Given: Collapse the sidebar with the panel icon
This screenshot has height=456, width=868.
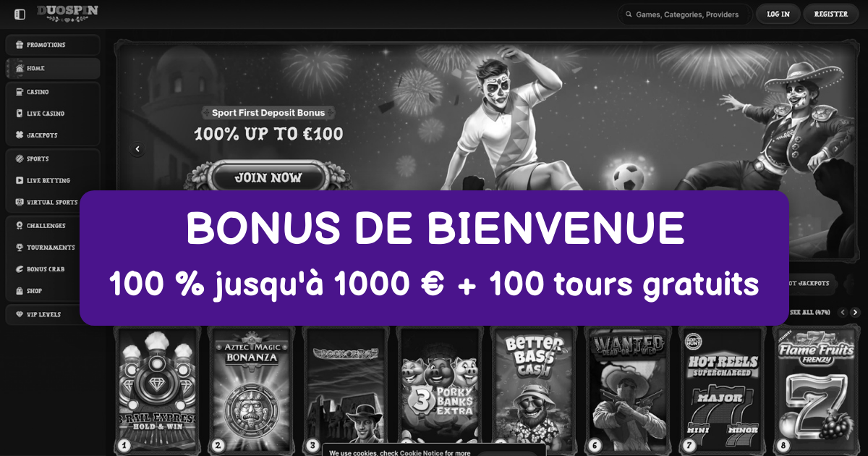Looking at the screenshot, I should coord(20,14).
